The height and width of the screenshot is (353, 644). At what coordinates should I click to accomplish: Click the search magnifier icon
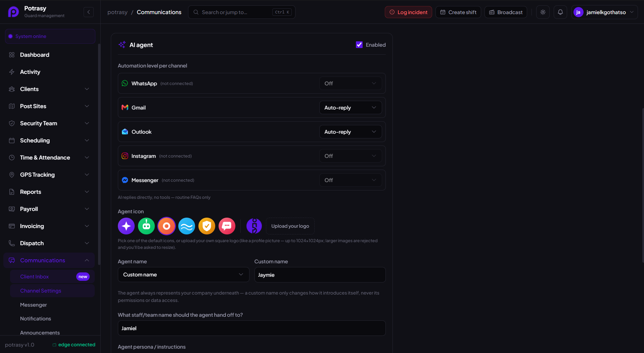point(196,12)
